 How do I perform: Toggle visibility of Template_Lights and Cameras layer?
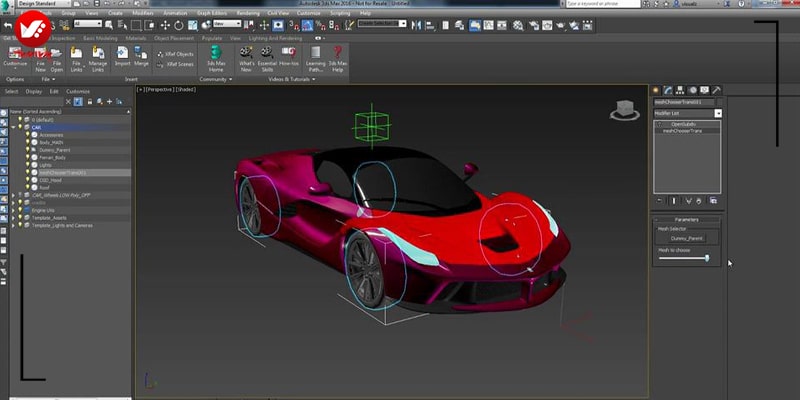click(20, 225)
